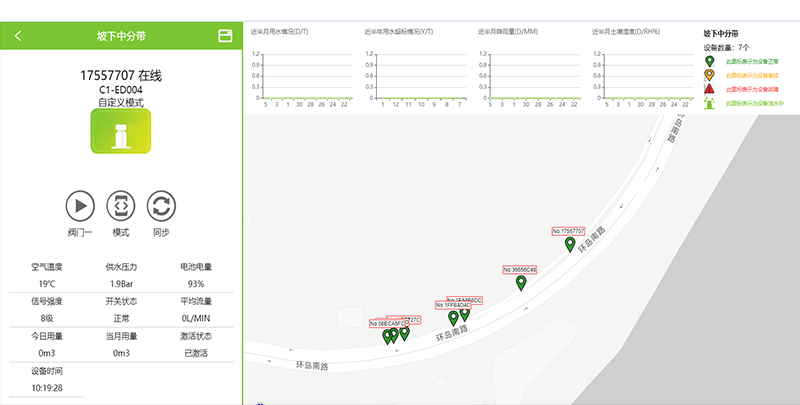Image resolution: width=800 pixels, height=405 pixels.
Task: Click the 1.9Bar water pressure value
Action: coord(121,284)
